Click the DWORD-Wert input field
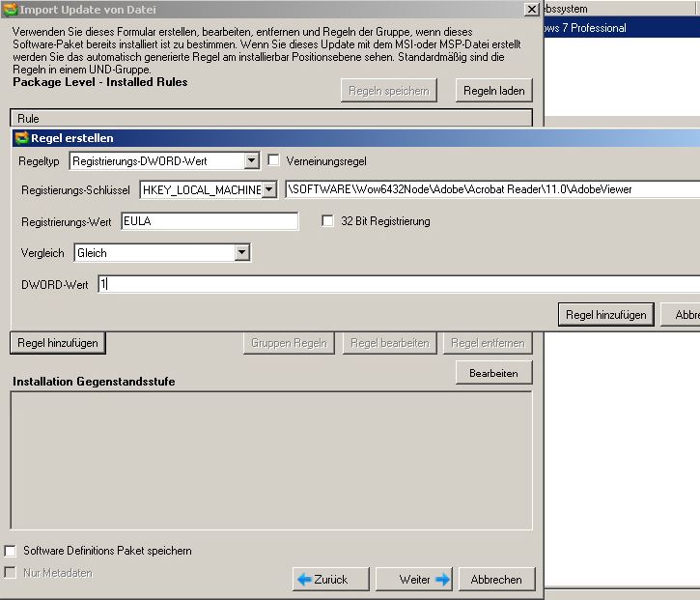Viewport: 700px width, 600px height. [x=399, y=284]
